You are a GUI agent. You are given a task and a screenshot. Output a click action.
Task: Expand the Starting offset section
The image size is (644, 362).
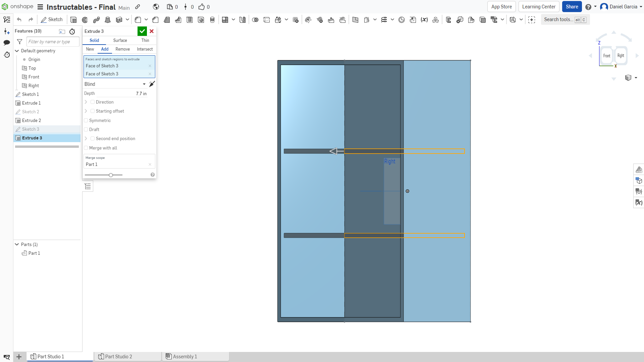(86, 111)
